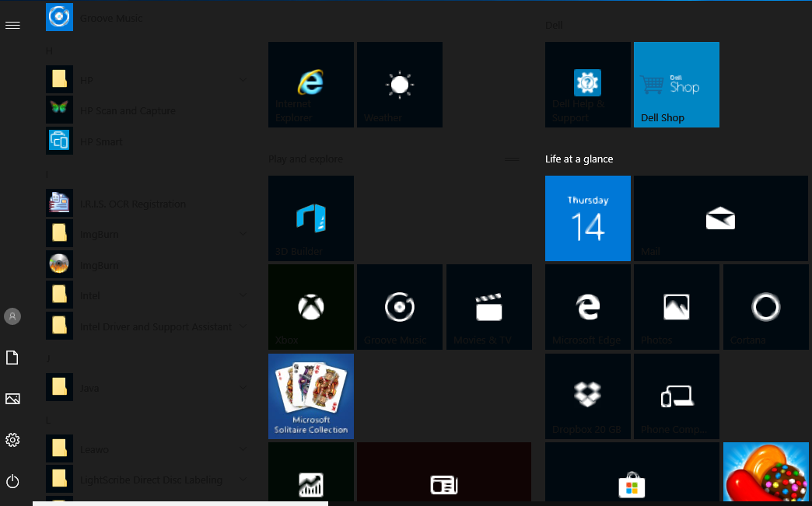Open the Power options icon

coord(12,482)
